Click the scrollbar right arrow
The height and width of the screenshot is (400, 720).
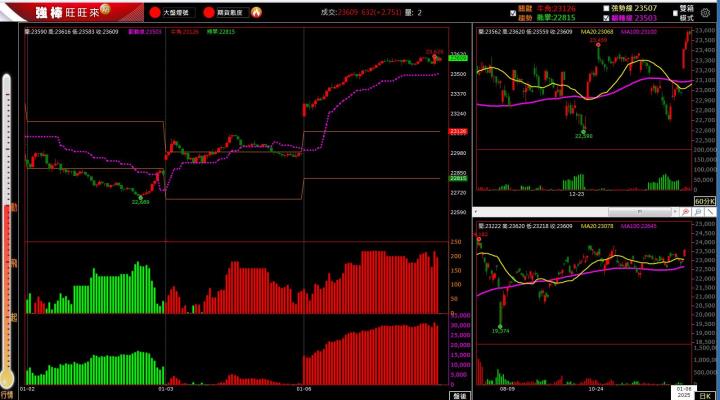pyautogui.click(x=675, y=212)
